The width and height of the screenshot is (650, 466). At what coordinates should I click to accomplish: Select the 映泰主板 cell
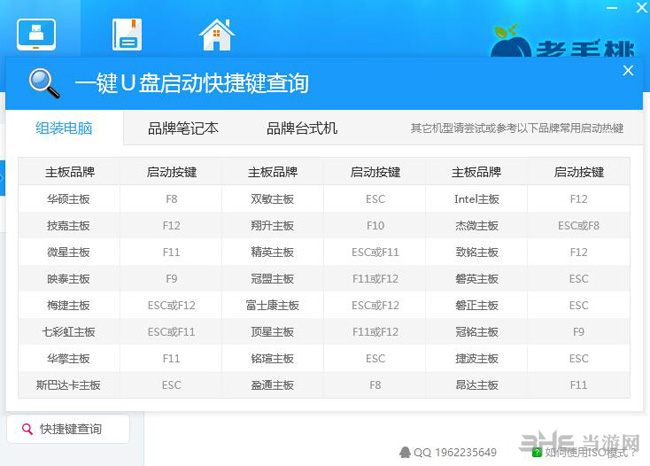pyautogui.click(x=68, y=279)
